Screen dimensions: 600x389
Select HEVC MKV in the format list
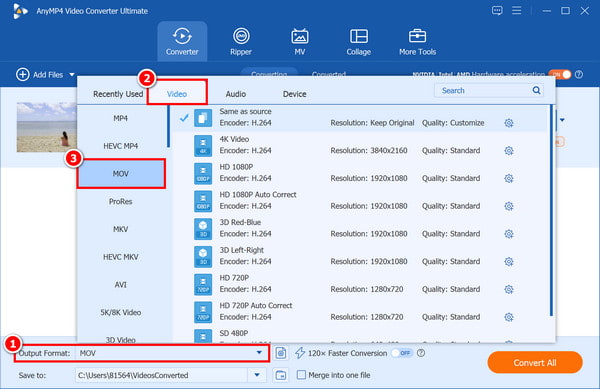121,257
